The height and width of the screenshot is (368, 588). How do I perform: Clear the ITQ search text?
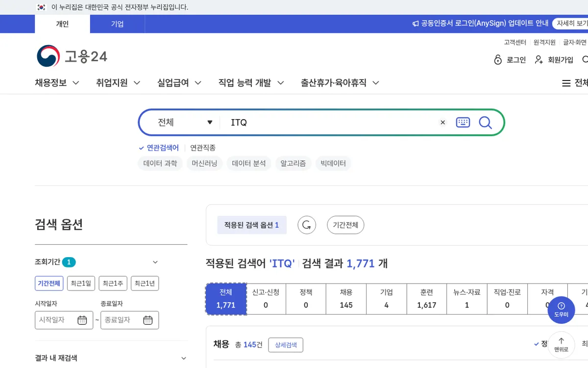443,123
